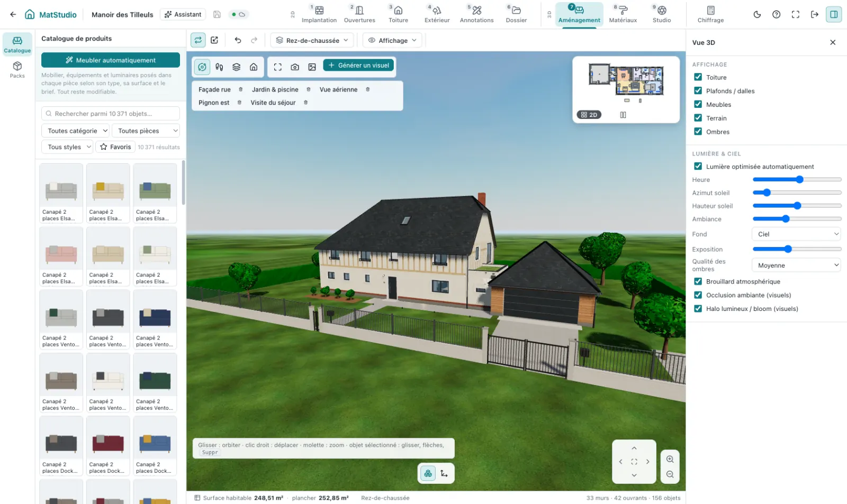Select the axes gizmo tool
Viewport: 847px width, 504px height.
click(444, 473)
